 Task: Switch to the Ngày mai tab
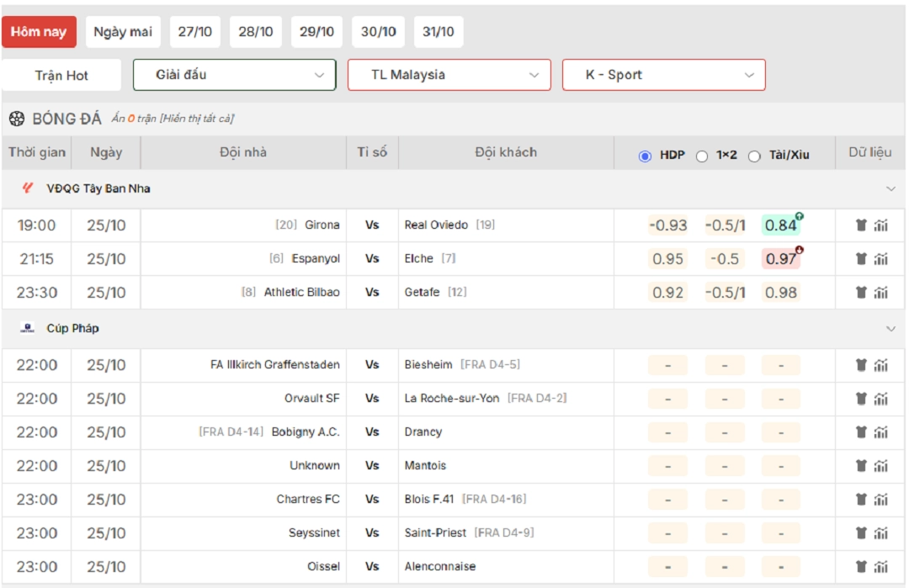(x=123, y=32)
